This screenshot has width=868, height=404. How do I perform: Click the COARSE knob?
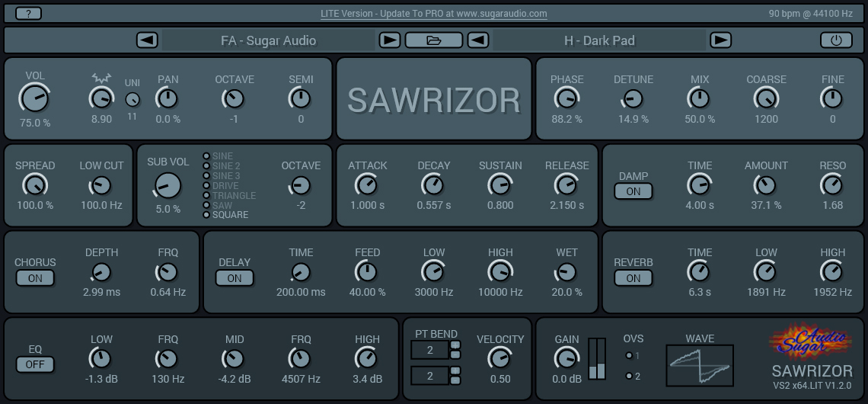pyautogui.click(x=766, y=98)
